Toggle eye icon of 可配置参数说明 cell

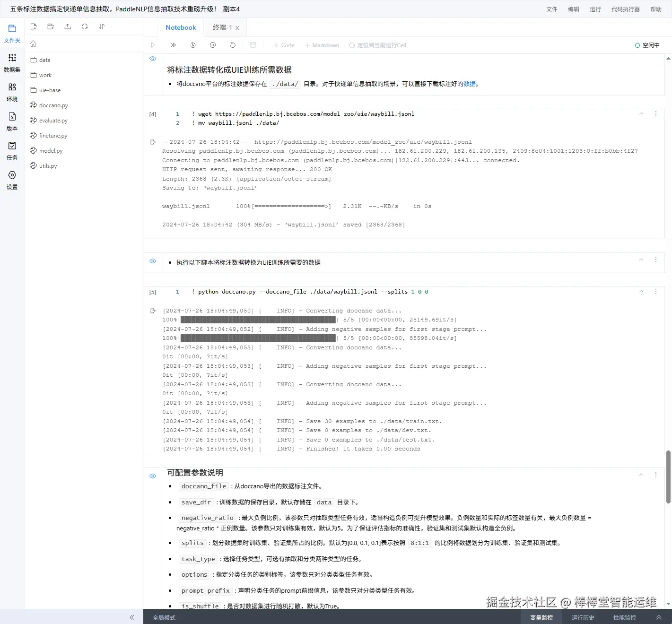pos(153,476)
